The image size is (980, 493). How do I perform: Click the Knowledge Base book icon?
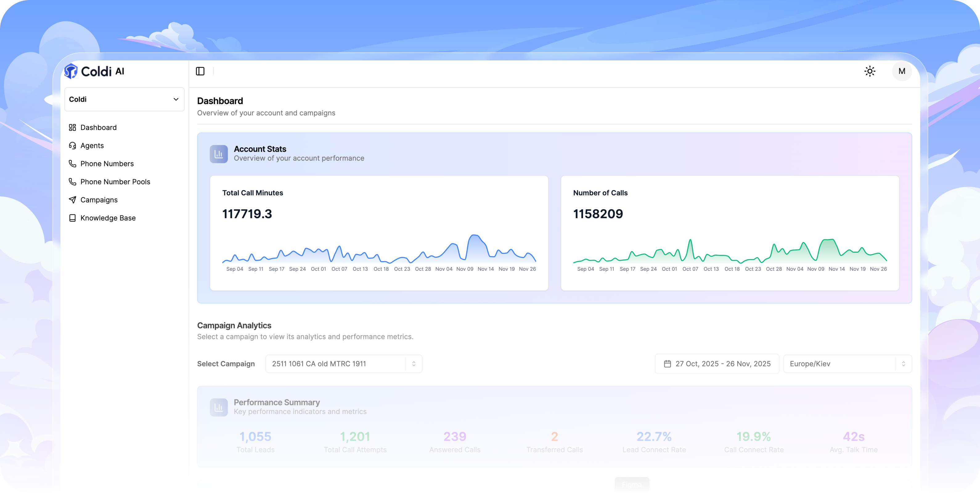click(72, 218)
